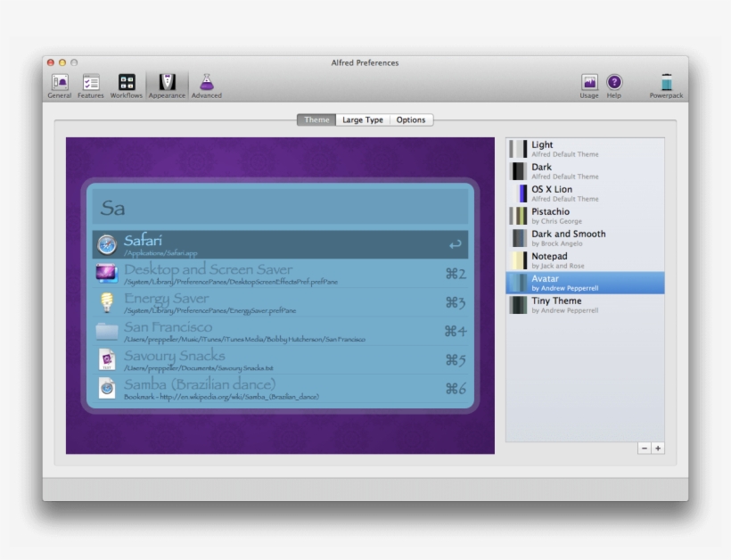The image size is (731, 560).
Task: Click the Light theme color swatch
Action: pyautogui.click(x=518, y=149)
